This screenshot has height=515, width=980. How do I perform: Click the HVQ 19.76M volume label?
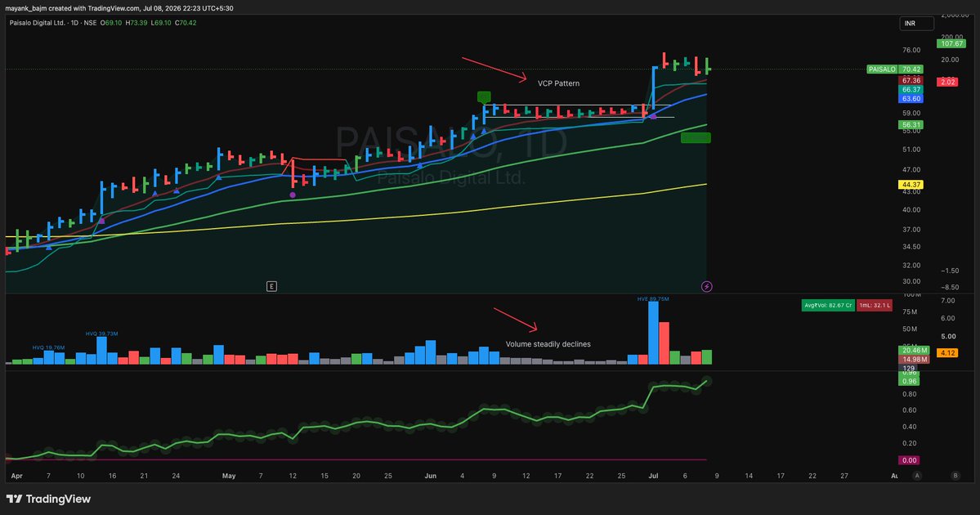[x=49, y=347]
